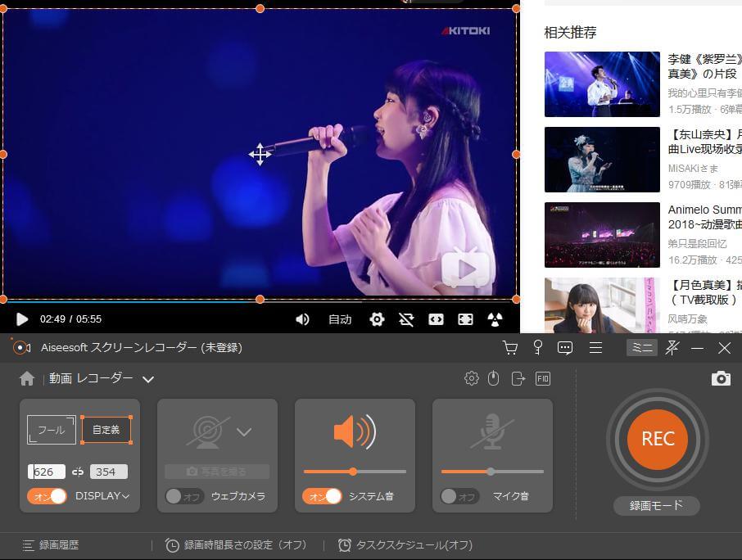
Task: Open the feedback speech bubble icon
Action: pyautogui.click(x=565, y=347)
